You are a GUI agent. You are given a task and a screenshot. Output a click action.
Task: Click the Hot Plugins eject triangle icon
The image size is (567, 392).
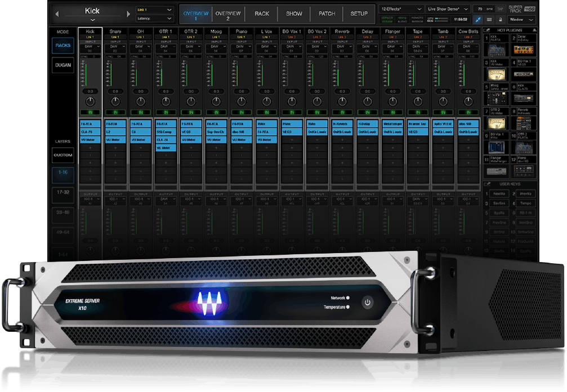[x=534, y=30]
